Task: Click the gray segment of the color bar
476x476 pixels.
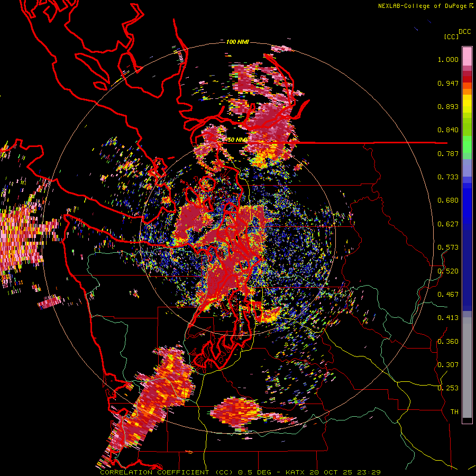Action: pos(467,368)
